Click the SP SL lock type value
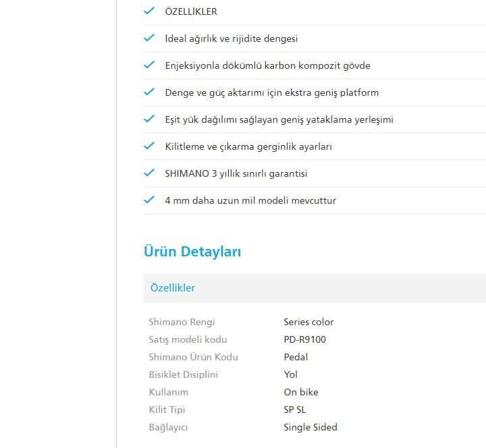The width and height of the screenshot is (486, 448). (x=295, y=410)
